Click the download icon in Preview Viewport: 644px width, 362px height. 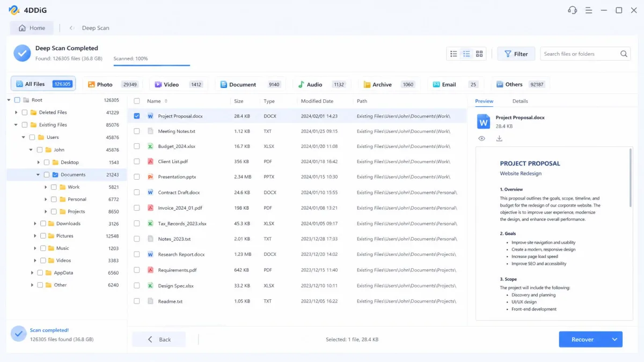[499, 138]
